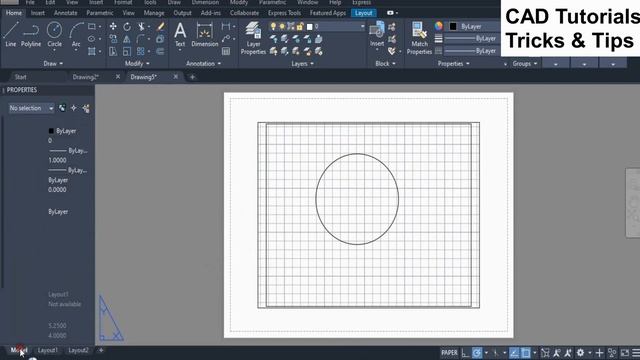Open the Start tab

(20, 77)
